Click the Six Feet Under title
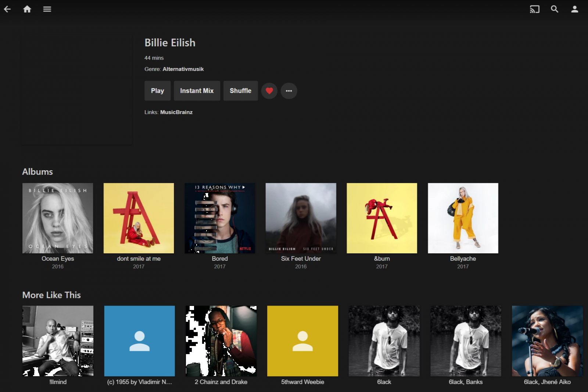588x392 pixels. pos(301,259)
